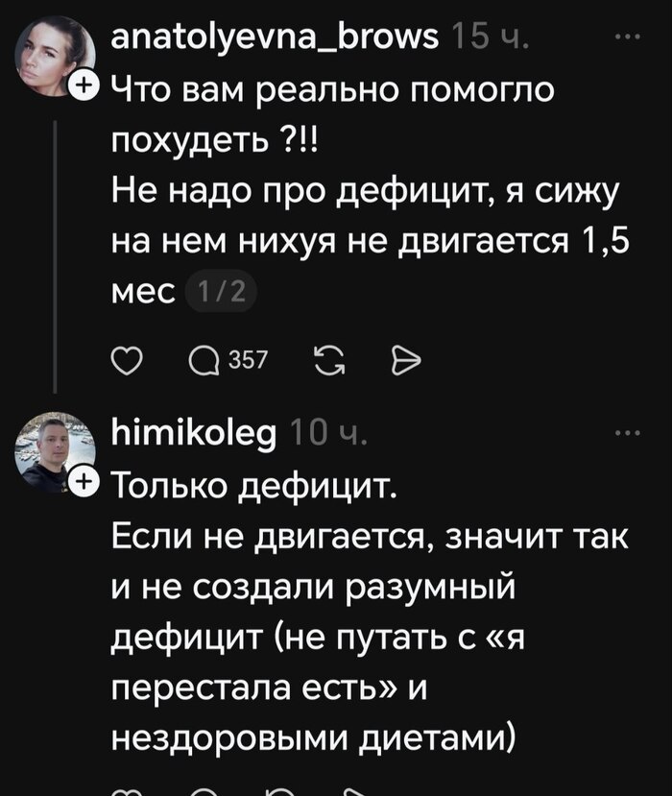Like the anatolyevna_brows post with the heart

(126, 359)
